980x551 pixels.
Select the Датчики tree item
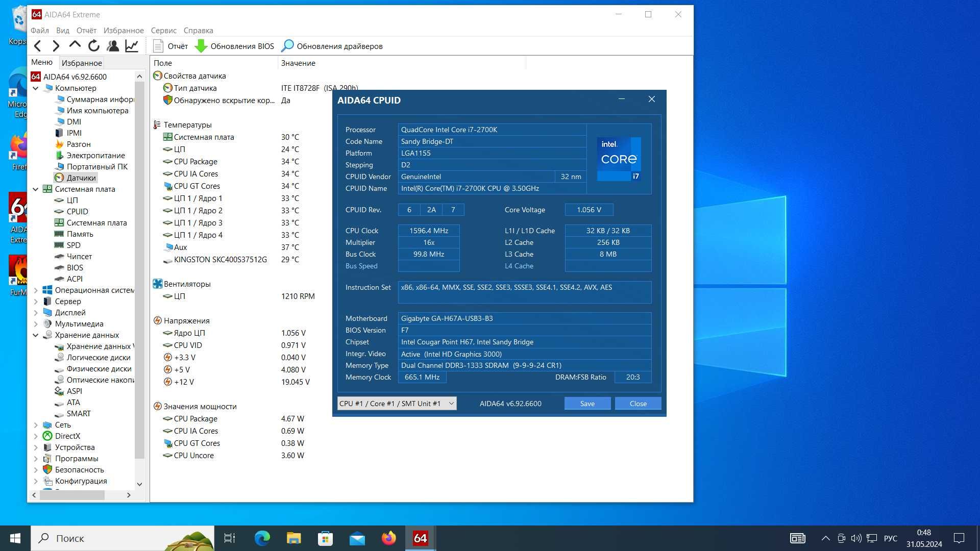coord(76,178)
